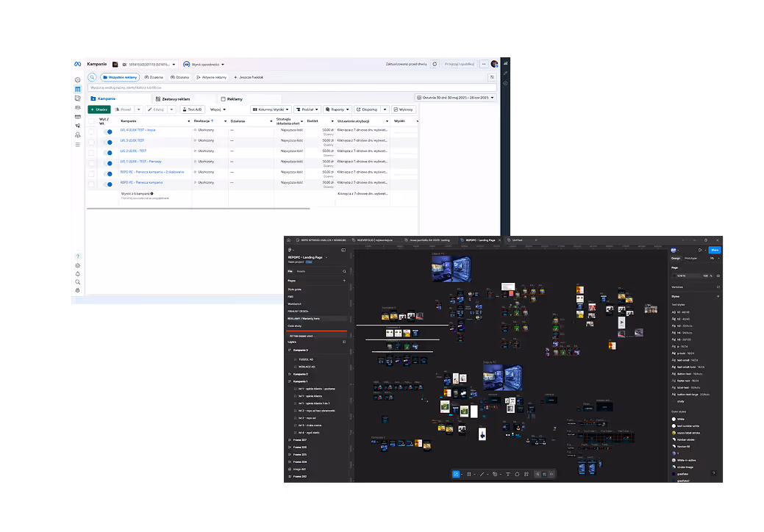764x532 pixels.
Task: Click the search magnifier icon in Ads Manager
Action: (x=92, y=77)
